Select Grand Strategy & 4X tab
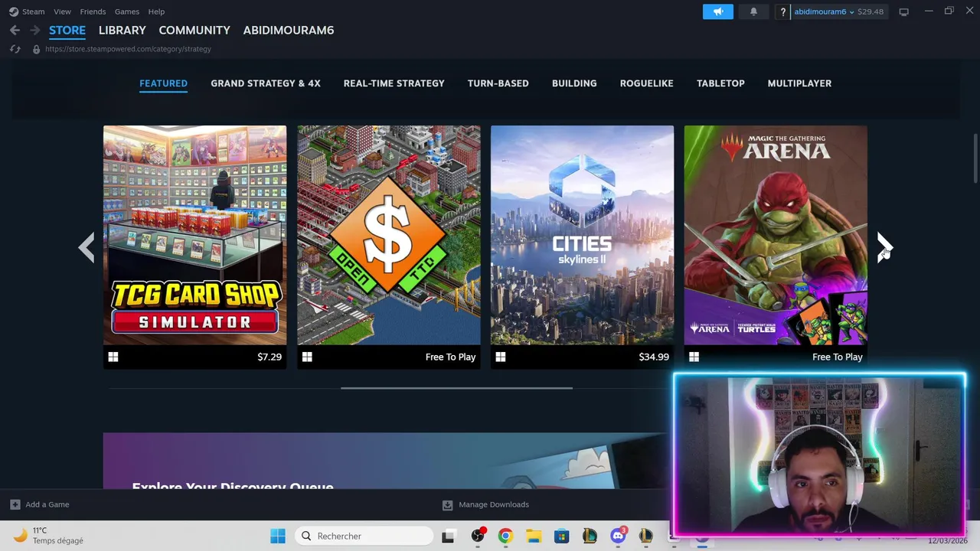The height and width of the screenshot is (551, 980). (x=266, y=83)
